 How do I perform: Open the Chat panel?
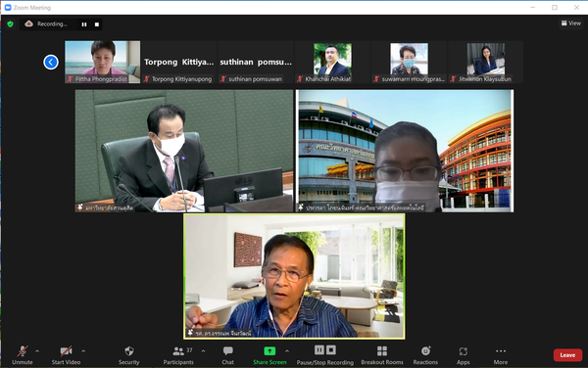click(227, 355)
